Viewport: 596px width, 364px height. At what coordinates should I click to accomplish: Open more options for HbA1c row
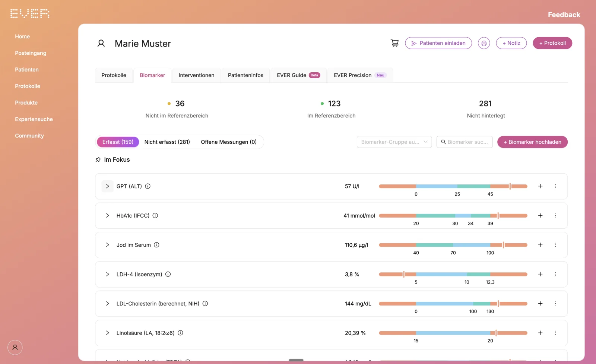(x=555, y=216)
